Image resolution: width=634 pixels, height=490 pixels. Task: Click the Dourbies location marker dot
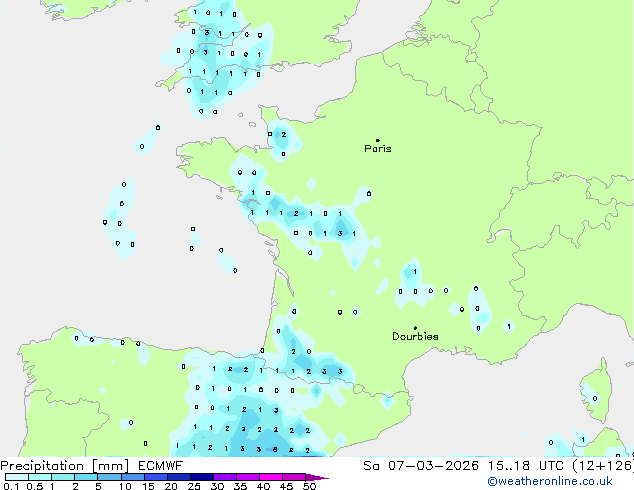[415, 328]
